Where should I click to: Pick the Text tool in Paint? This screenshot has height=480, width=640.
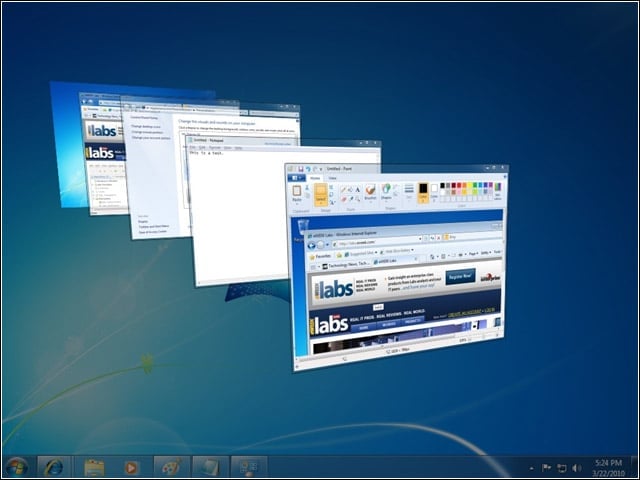tap(358, 190)
